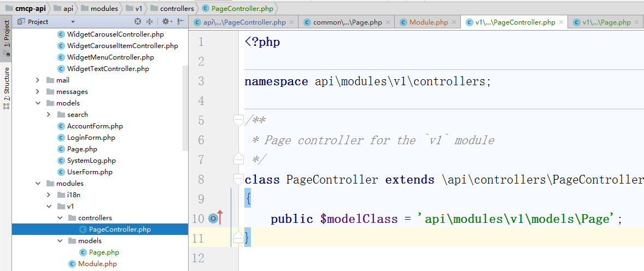Collapse the modules folder
Screen dimensions: 644x271
(38, 184)
